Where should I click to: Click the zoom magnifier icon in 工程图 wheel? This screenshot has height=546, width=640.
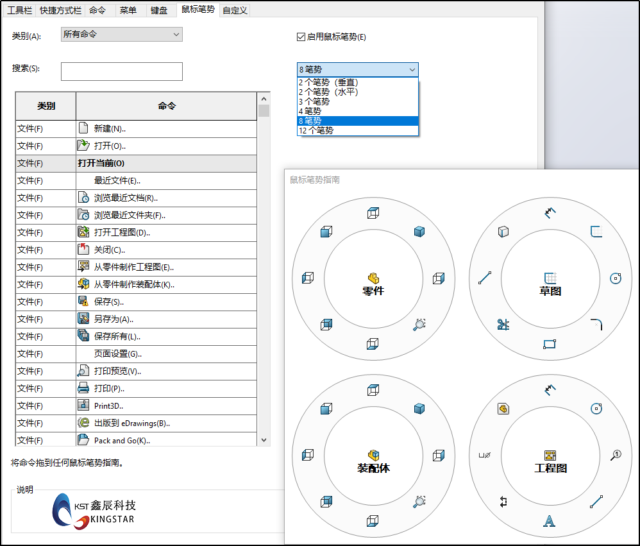pos(616,455)
